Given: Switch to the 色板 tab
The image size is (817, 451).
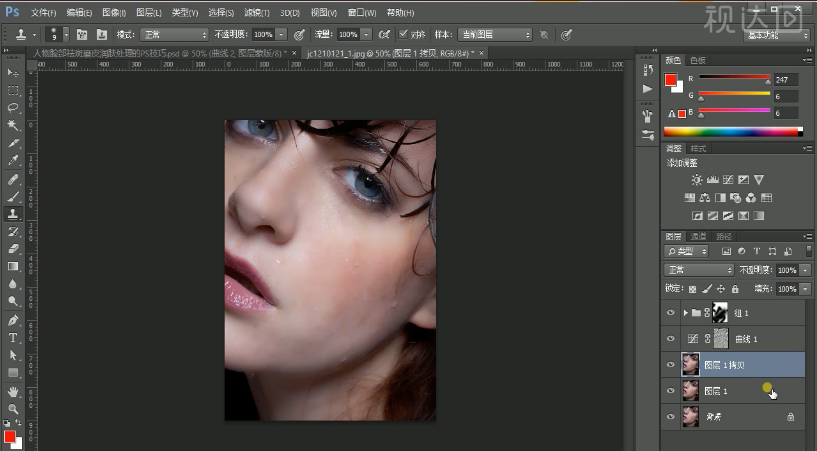Looking at the screenshot, I should (x=698, y=60).
